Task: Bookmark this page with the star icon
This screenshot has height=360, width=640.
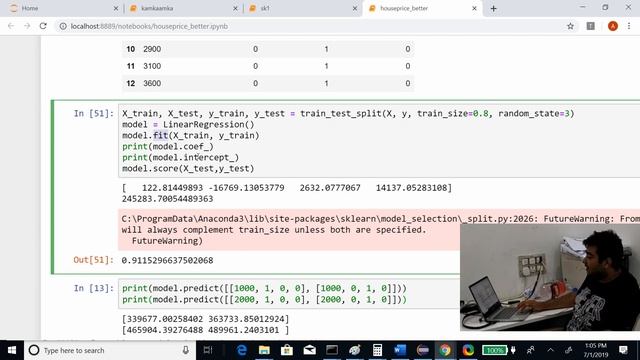Action: pos(570,26)
